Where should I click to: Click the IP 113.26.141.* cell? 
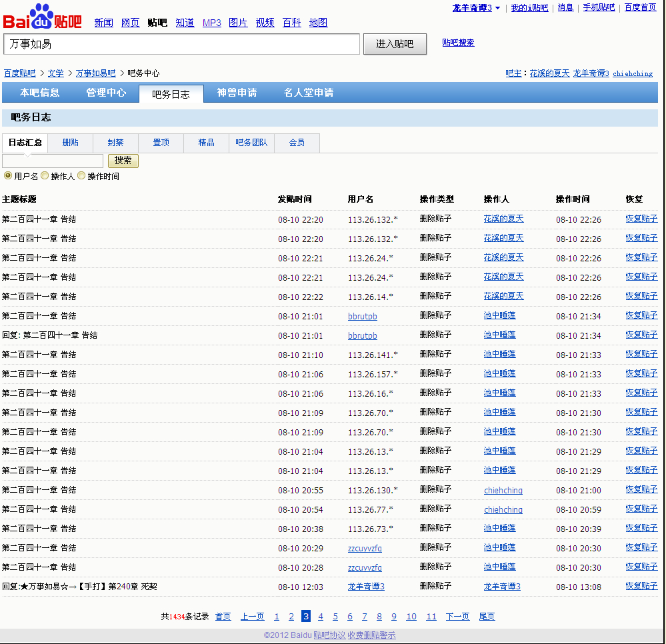click(373, 355)
